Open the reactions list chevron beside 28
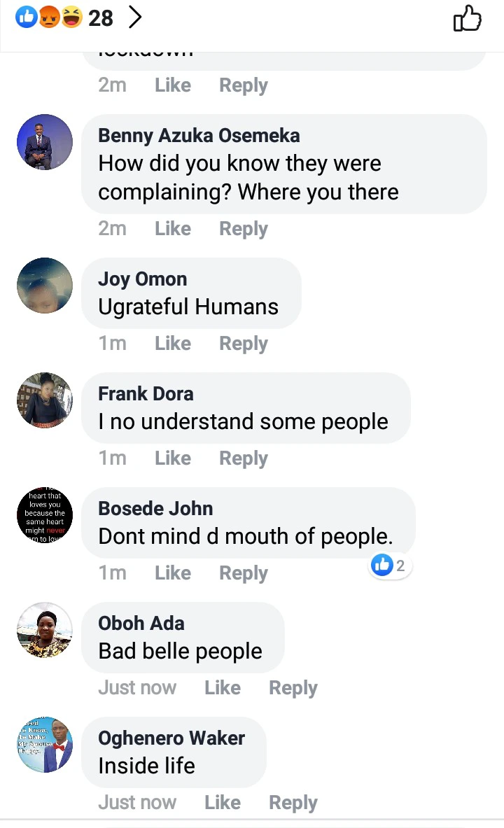Image resolution: width=504 pixels, height=828 pixels. point(136,18)
